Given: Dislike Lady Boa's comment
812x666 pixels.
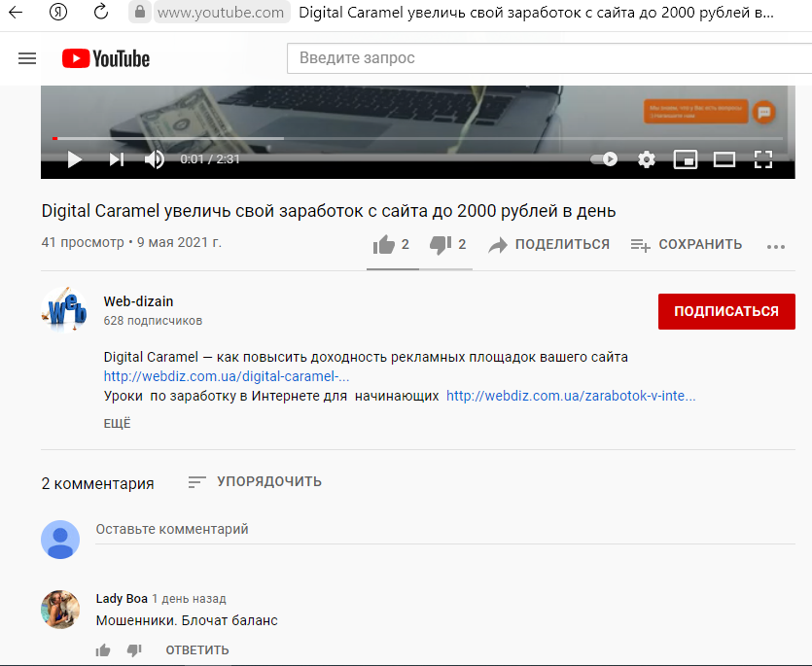Looking at the screenshot, I should coord(134,649).
